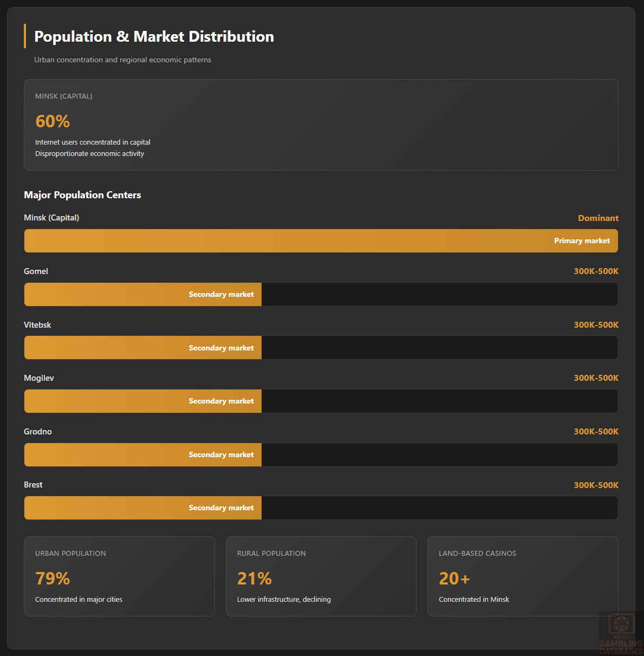
Task: Open the Urban Population 79% card
Action: coord(119,576)
